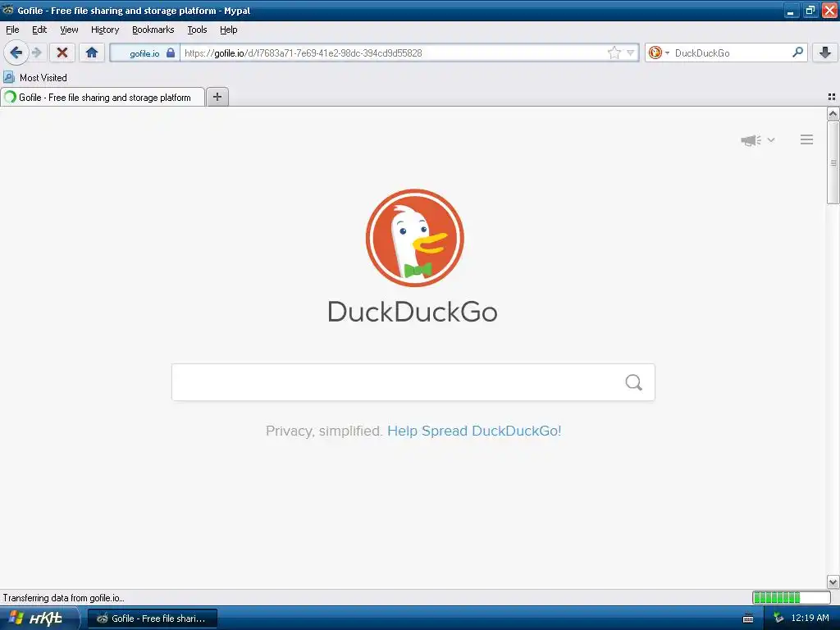The height and width of the screenshot is (630, 840).
Task: Click the Forward arrow button
Action: [x=37, y=52]
